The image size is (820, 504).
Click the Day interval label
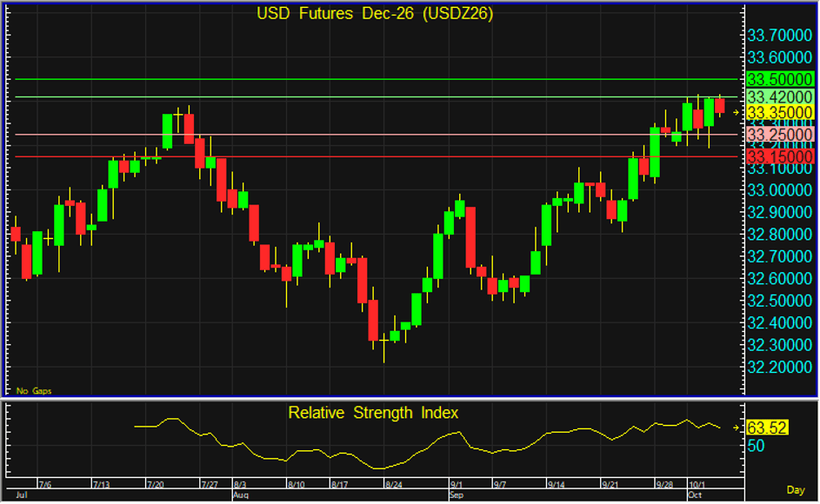point(796,490)
